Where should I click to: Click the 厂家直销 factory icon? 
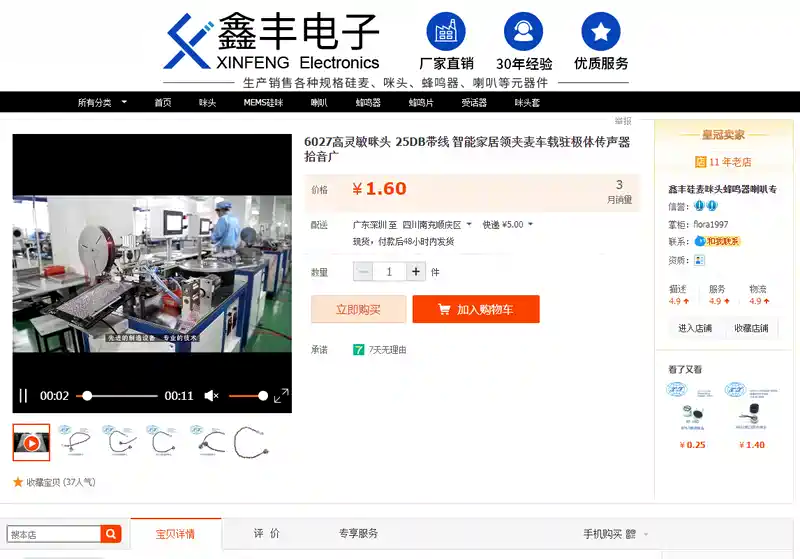446,32
